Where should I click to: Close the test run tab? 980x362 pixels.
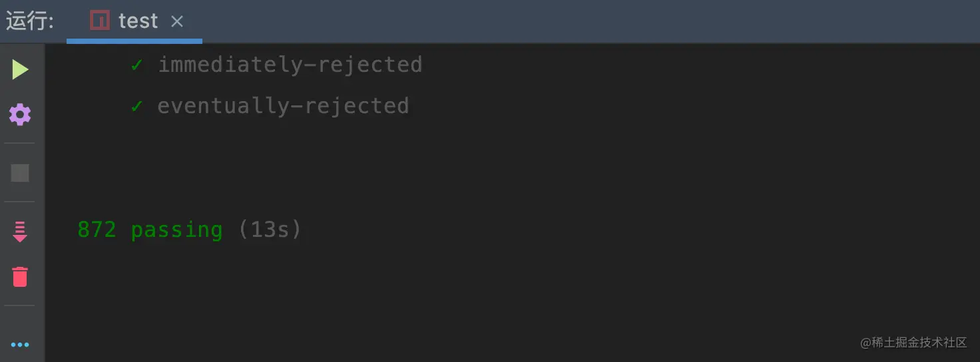pyautogui.click(x=177, y=21)
